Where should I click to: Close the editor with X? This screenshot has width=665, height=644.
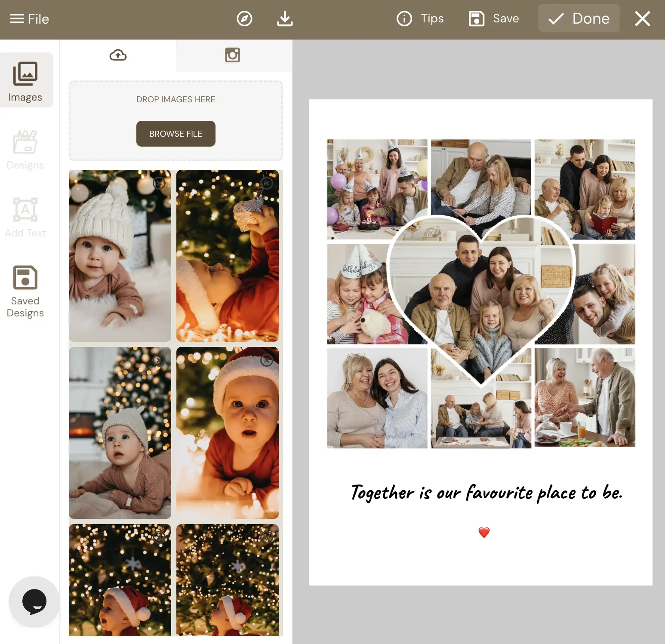pyautogui.click(x=643, y=19)
